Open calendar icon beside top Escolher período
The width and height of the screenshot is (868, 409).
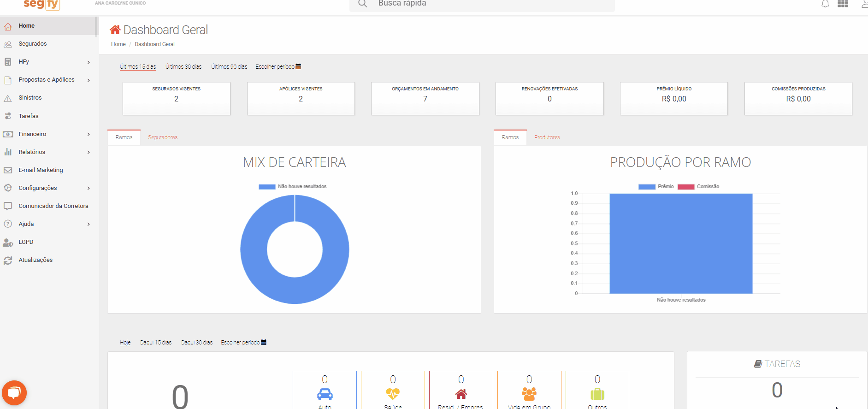(298, 66)
